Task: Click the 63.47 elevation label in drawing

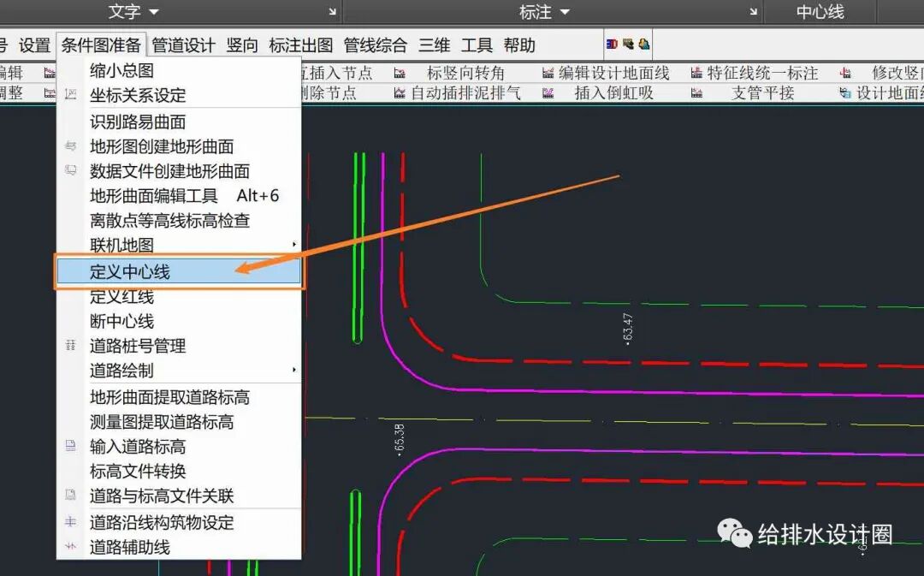Action: tap(628, 329)
